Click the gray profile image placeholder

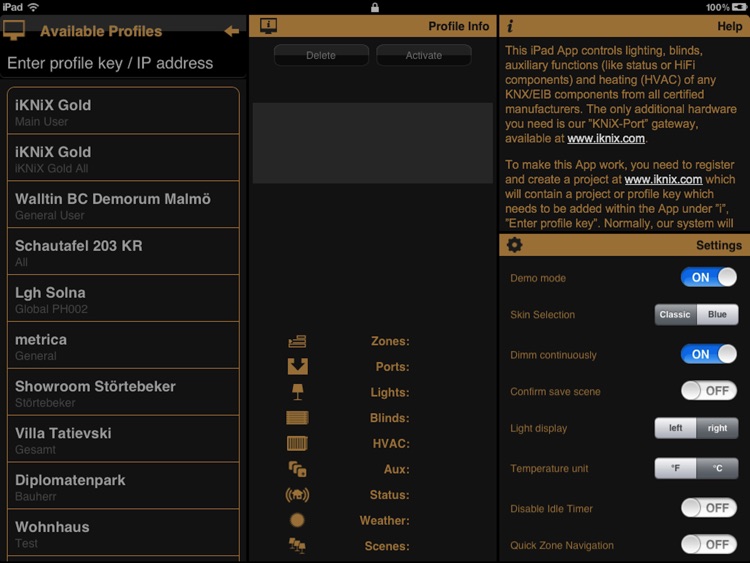373,143
